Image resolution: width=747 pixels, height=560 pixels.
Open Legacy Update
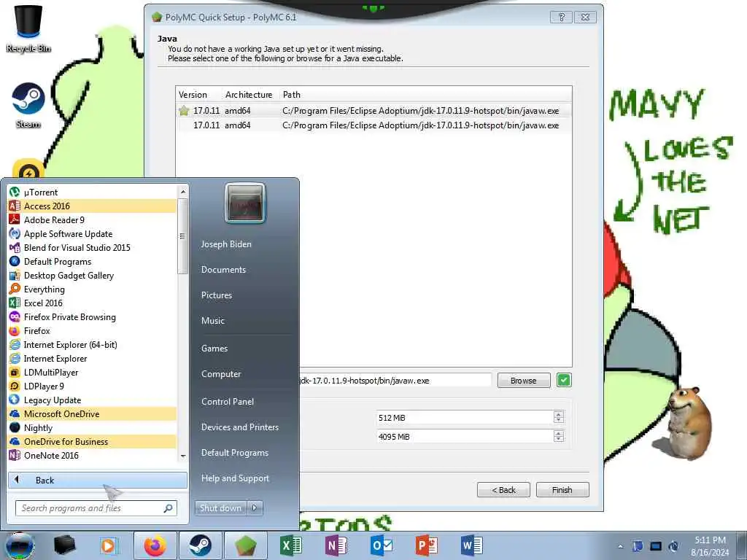(92, 400)
